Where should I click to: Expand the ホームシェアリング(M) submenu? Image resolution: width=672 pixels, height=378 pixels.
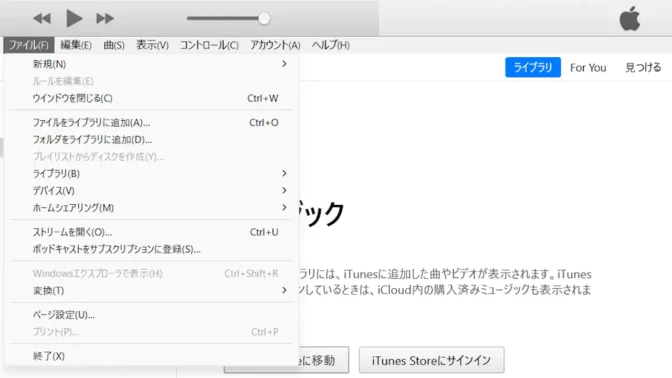pos(151,208)
